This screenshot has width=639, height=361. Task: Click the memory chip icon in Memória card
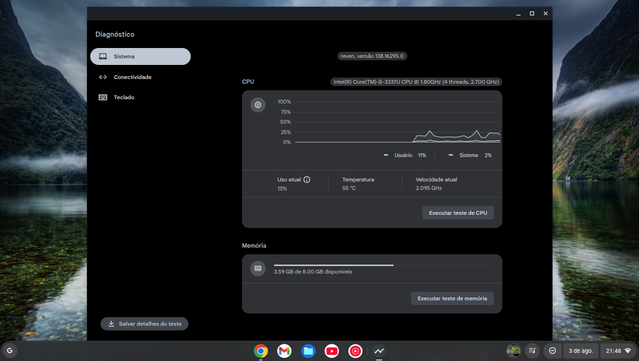(258, 269)
